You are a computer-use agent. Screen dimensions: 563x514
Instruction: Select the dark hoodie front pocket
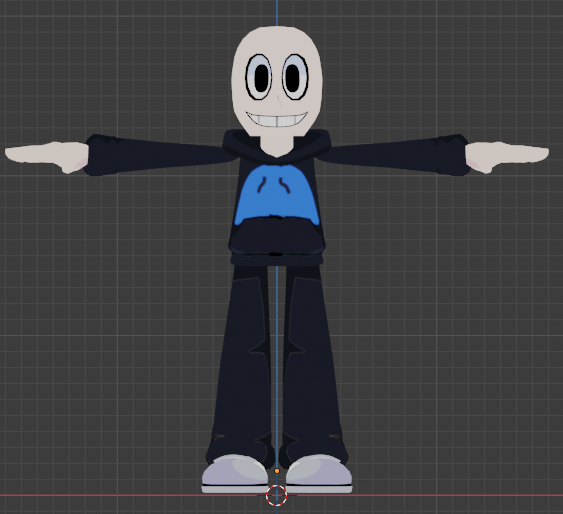277,235
